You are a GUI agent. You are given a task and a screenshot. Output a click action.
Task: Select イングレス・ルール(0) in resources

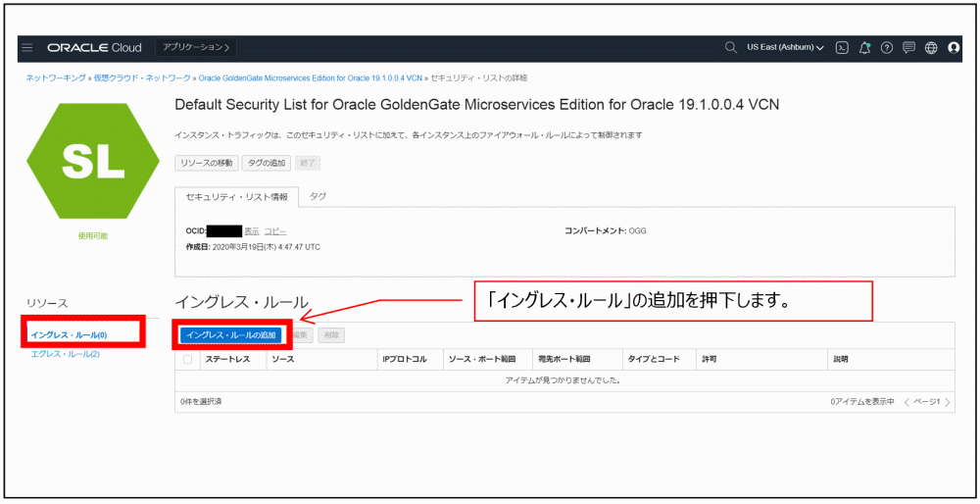click(69, 335)
